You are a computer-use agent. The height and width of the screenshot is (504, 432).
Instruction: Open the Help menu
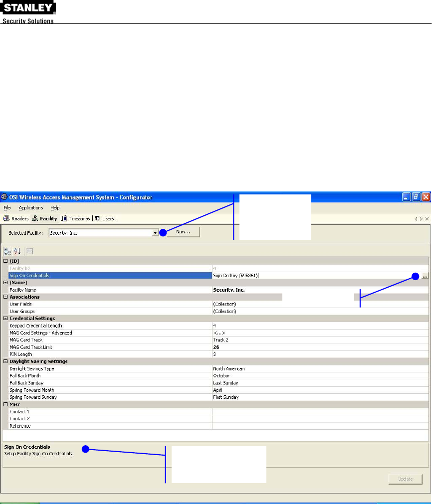[x=55, y=208]
